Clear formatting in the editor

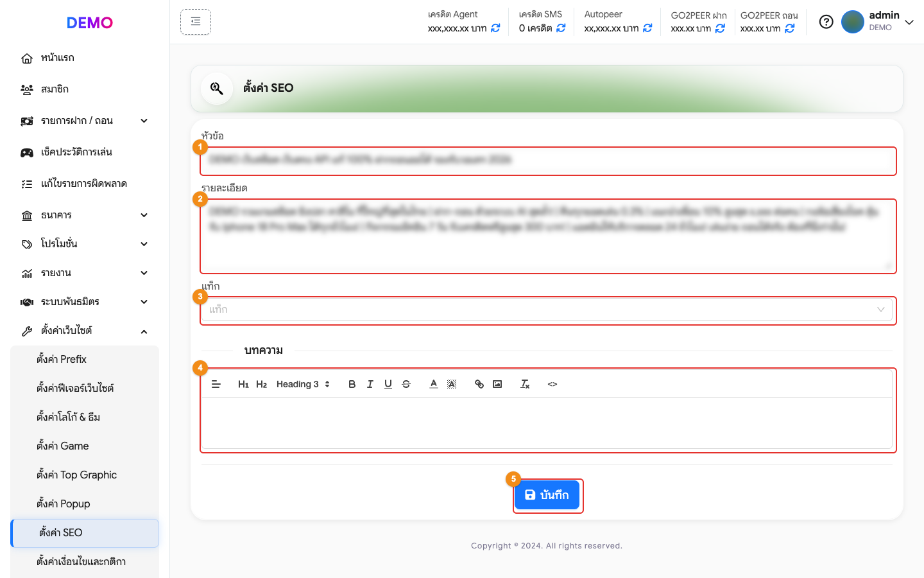(525, 384)
